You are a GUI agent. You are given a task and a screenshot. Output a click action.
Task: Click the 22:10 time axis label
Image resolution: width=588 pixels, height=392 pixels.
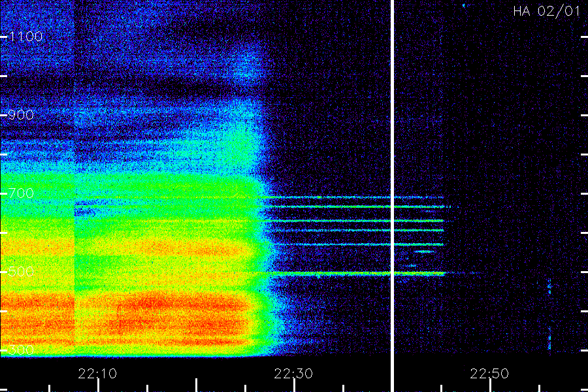97,374
